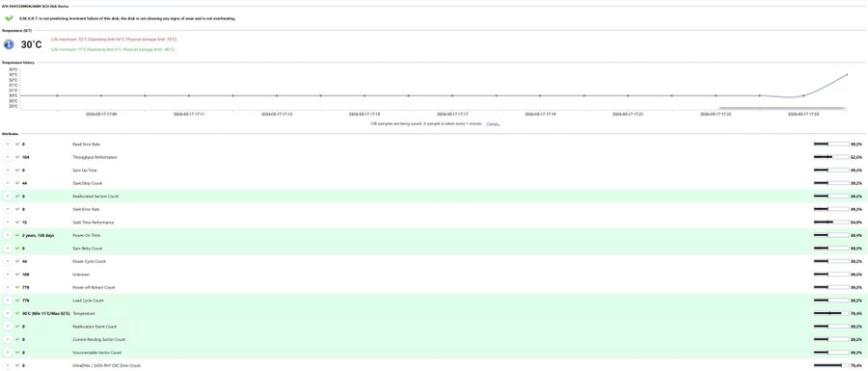Click the green check beside Read Error Rate
The width and height of the screenshot is (868, 371).
pos(17,144)
